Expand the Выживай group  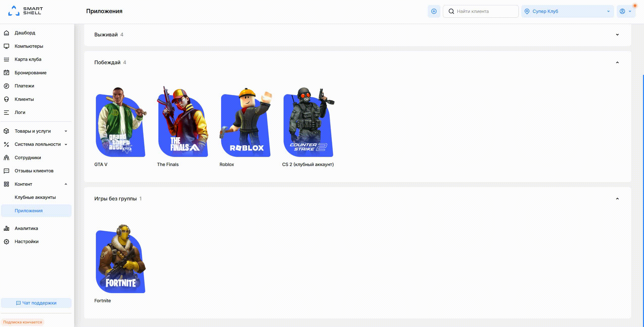617,35
